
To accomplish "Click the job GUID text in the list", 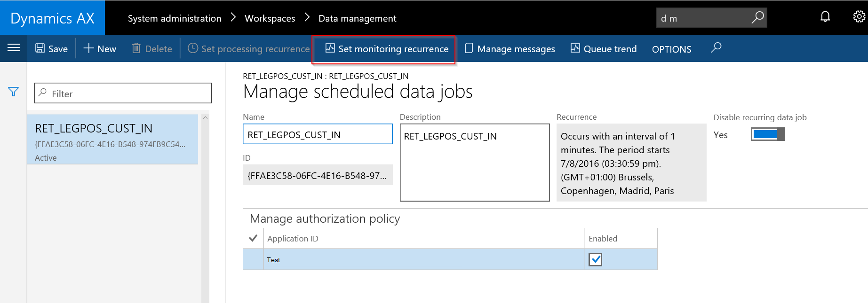I will coord(110,144).
